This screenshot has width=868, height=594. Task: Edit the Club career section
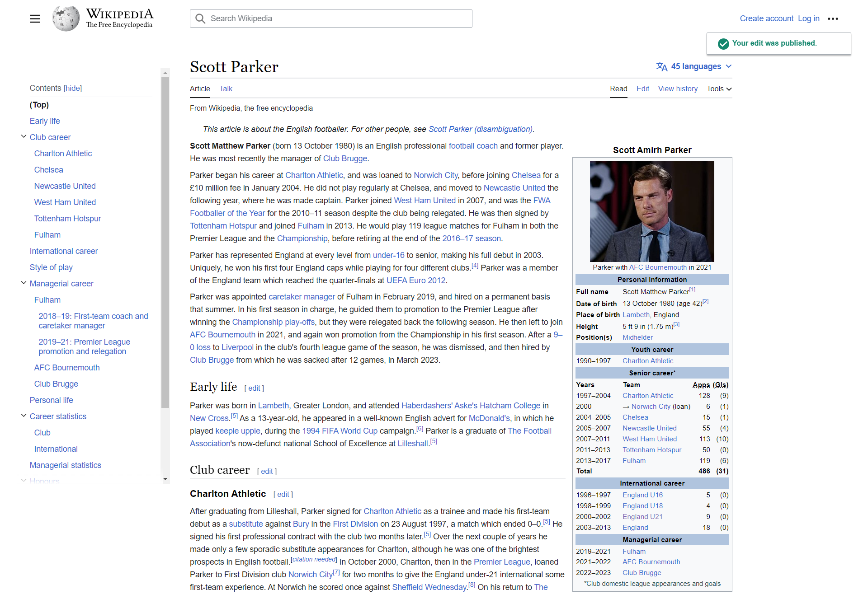point(267,472)
